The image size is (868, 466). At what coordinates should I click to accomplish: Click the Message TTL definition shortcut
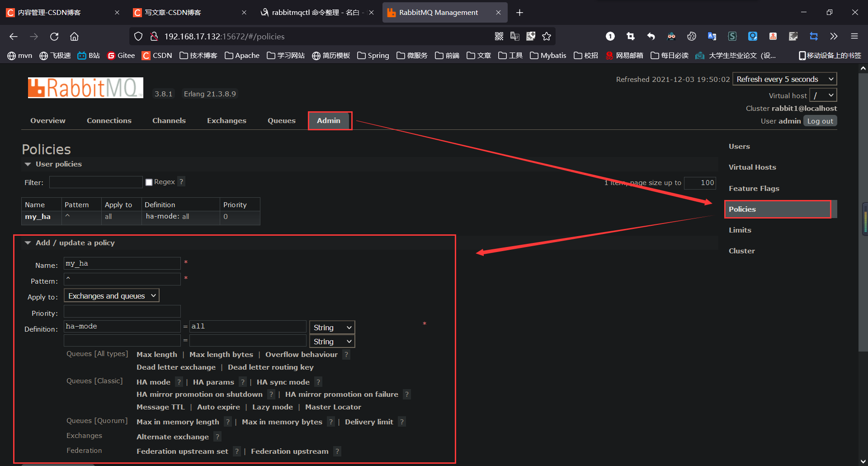160,407
